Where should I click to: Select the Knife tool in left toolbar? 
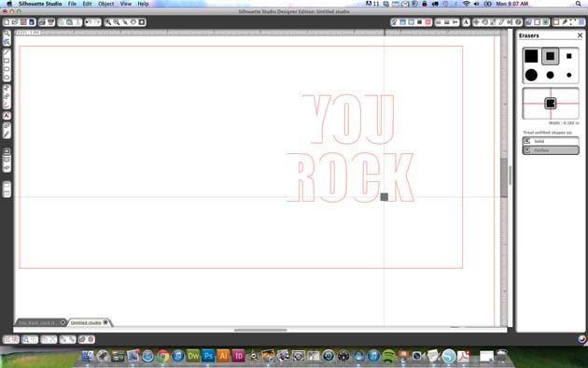(7, 134)
